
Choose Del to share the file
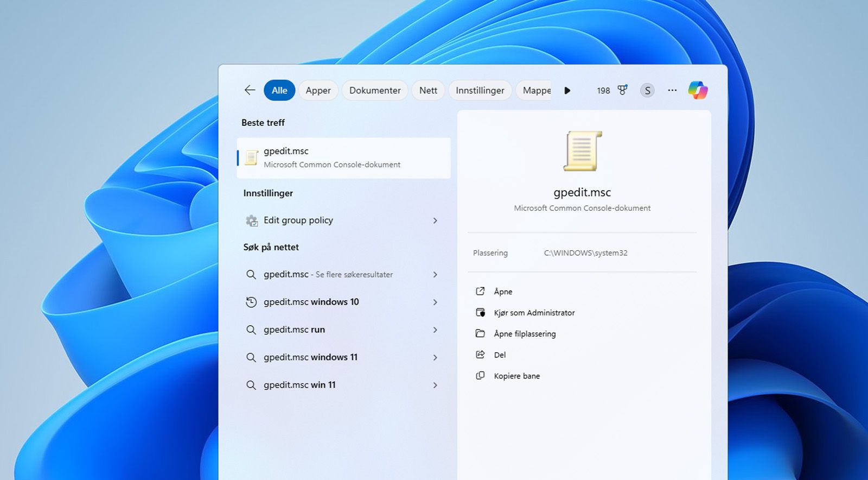click(500, 355)
